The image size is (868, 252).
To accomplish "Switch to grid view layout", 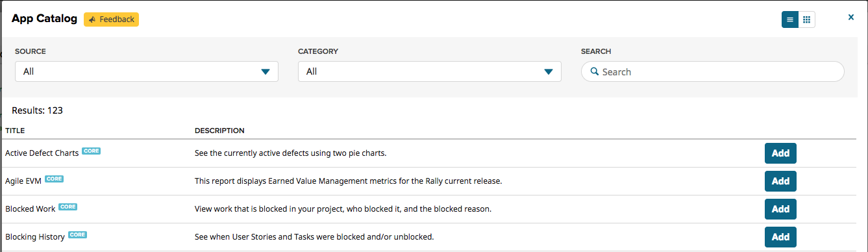I will [x=807, y=19].
